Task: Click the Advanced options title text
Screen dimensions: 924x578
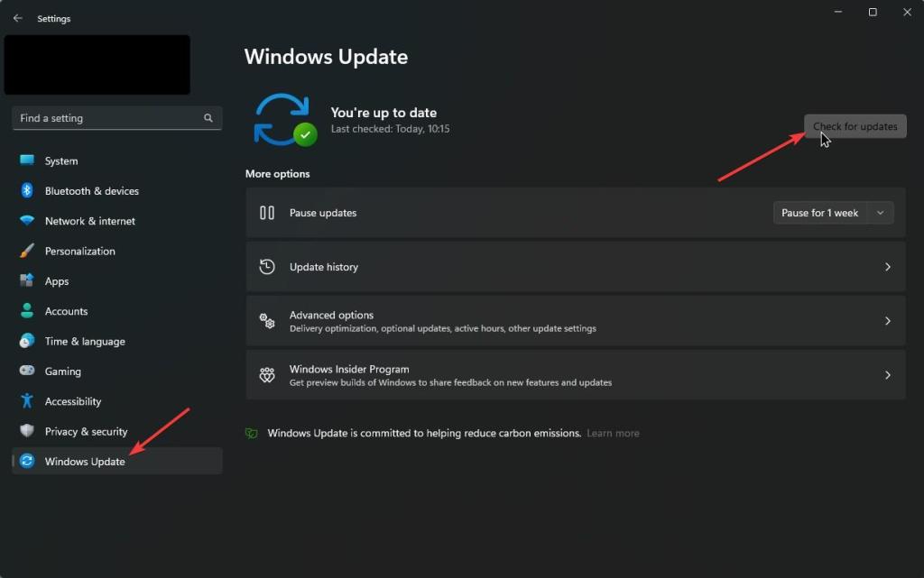Action: pos(331,315)
